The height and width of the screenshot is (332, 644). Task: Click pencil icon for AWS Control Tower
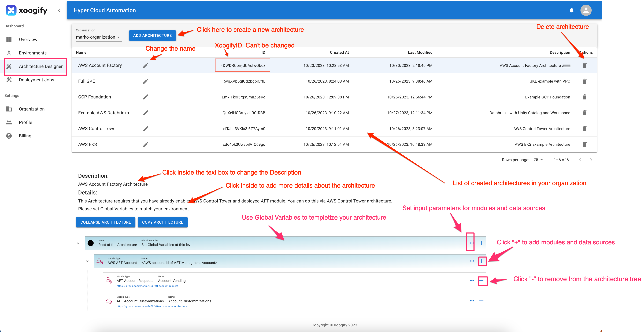click(146, 128)
